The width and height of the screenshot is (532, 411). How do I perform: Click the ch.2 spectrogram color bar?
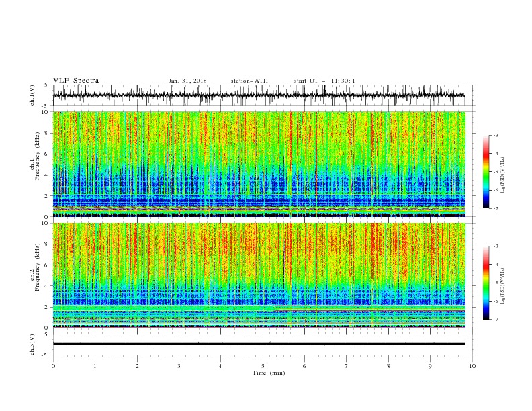click(486, 283)
